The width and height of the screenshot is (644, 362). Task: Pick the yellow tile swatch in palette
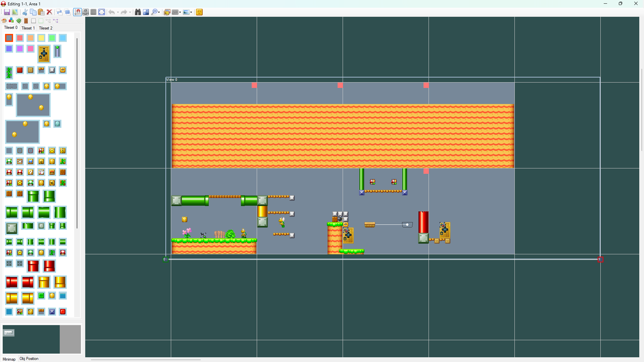tap(41, 38)
